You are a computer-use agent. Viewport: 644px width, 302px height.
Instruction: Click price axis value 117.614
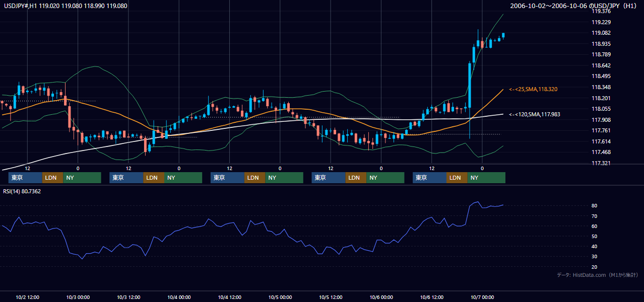click(x=601, y=141)
